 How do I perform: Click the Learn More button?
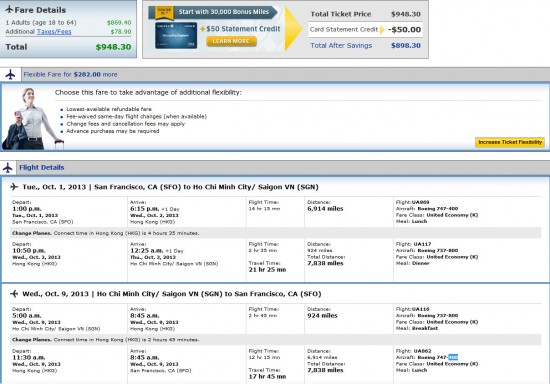click(231, 41)
